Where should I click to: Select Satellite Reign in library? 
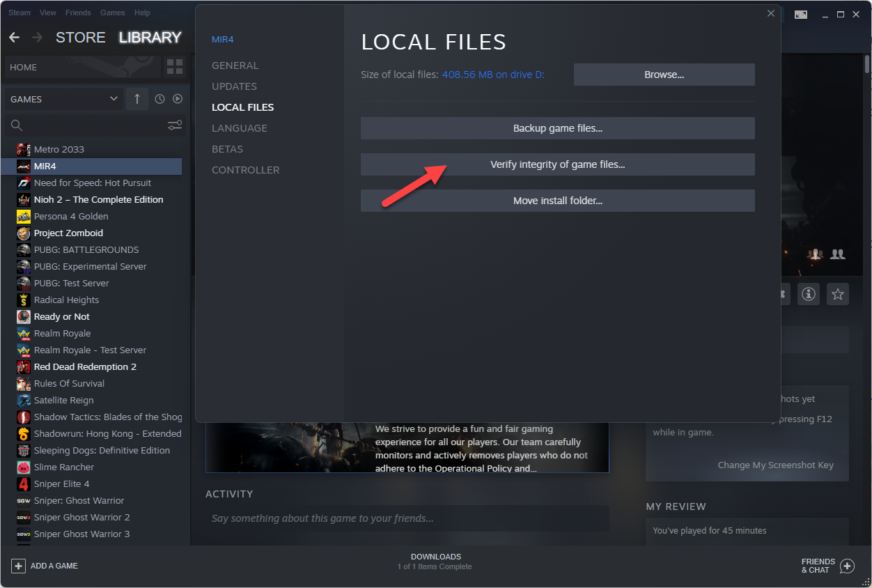(63, 400)
